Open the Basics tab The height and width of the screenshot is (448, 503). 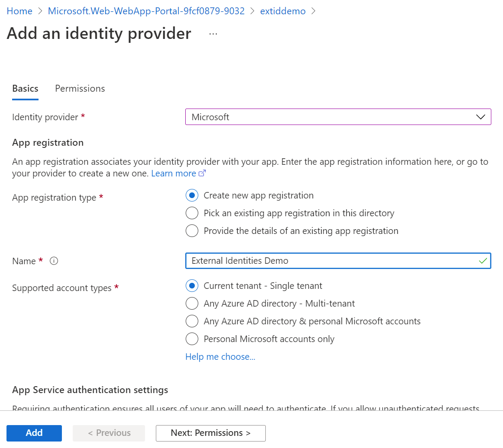[x=25, y=89]
